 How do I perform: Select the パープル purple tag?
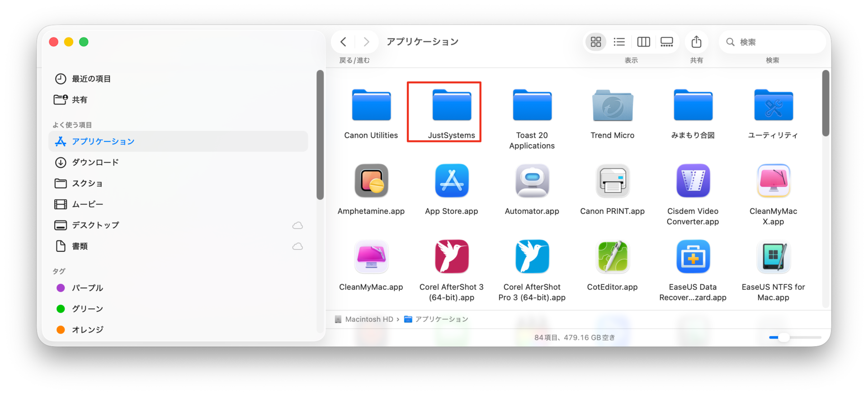pyautogui.click(x=87, y=288)
